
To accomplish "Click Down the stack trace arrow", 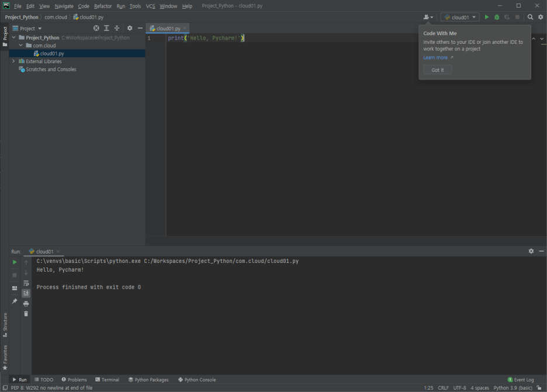I will (26, 273).
